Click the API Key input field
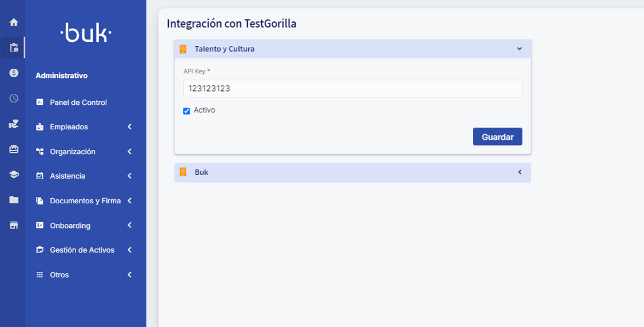 click(352, 89)
